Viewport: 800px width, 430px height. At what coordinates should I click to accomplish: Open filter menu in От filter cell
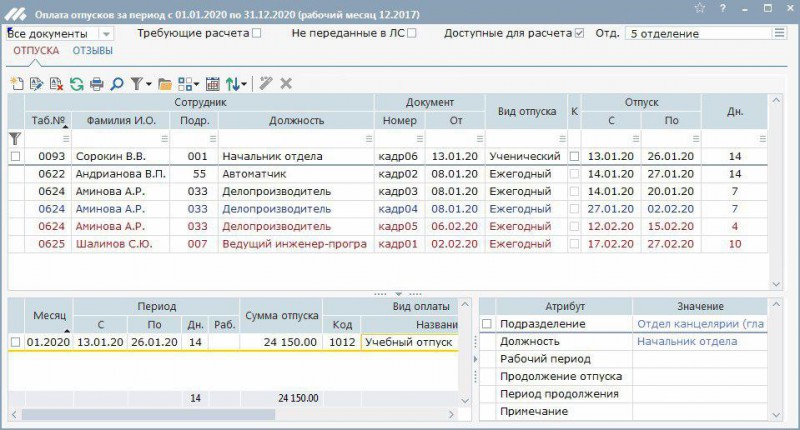[480, 139]
